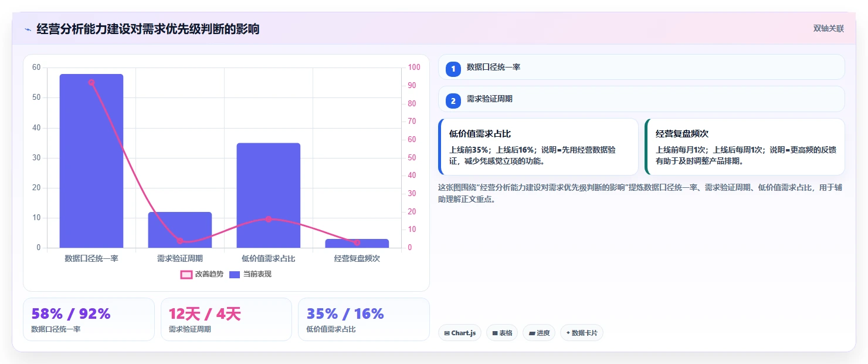The width and height of the screenshot is (868, 364).
Task: Select the 35% / 16% stat card
Action: coord(364,319)
